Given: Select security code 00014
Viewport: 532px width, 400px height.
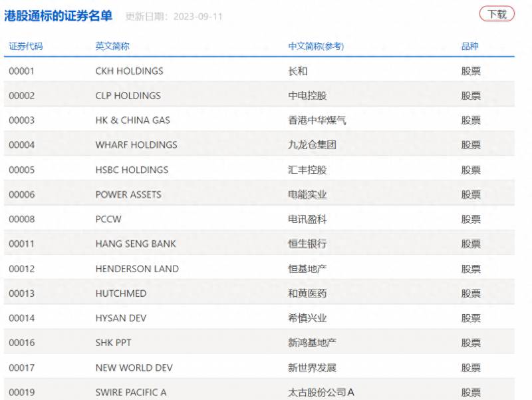Looking at the screenshot, I should click(22, 318).
